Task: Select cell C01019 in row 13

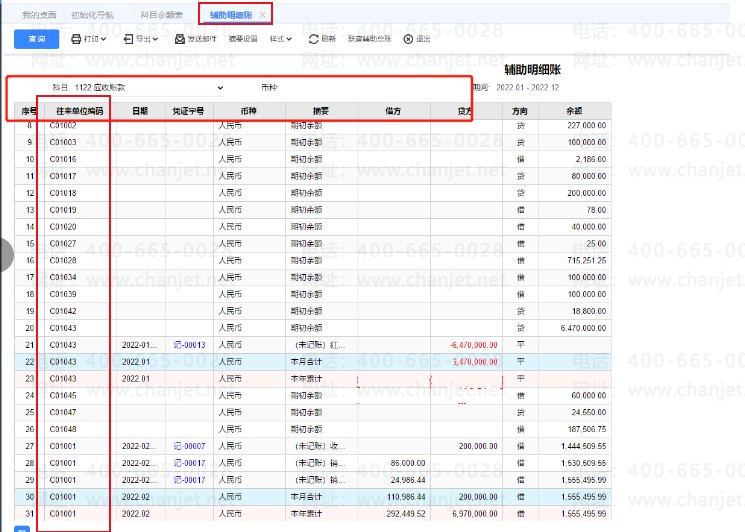Action: tap(63, 209)
